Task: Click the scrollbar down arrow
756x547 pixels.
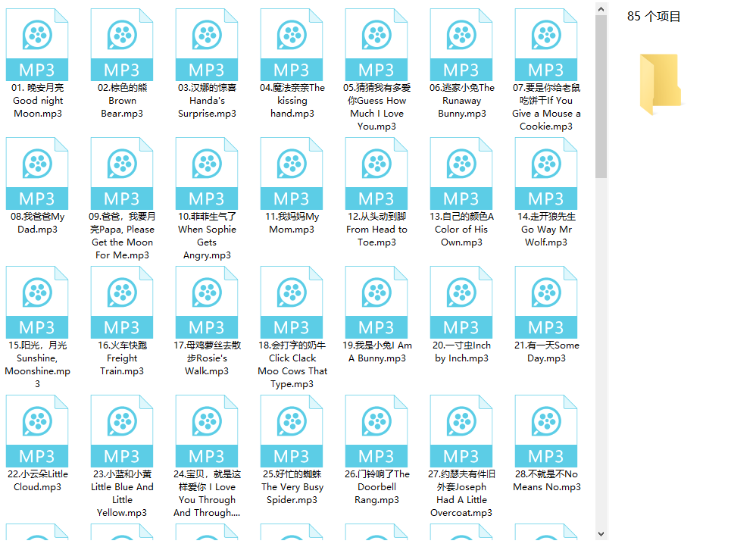Action: (x=601, y=533)
